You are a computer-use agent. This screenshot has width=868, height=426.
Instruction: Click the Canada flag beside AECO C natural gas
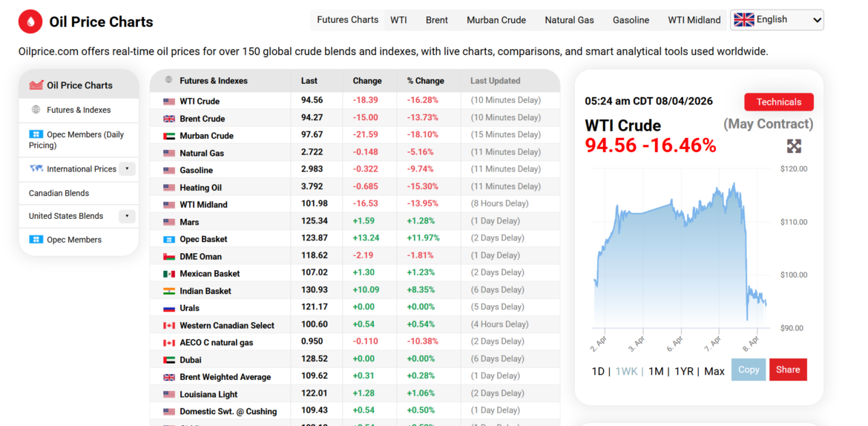[x=169, y=342]
